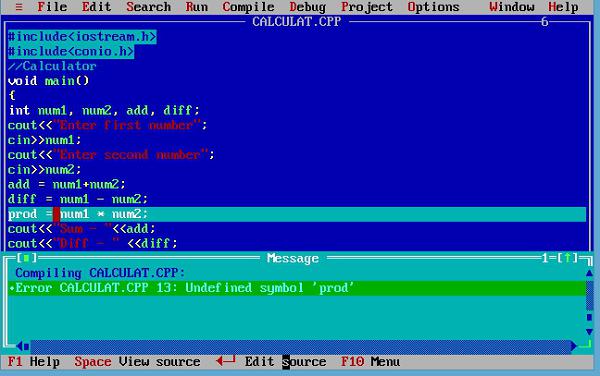
Task: Click the void main() line
Action: (49, 81)
